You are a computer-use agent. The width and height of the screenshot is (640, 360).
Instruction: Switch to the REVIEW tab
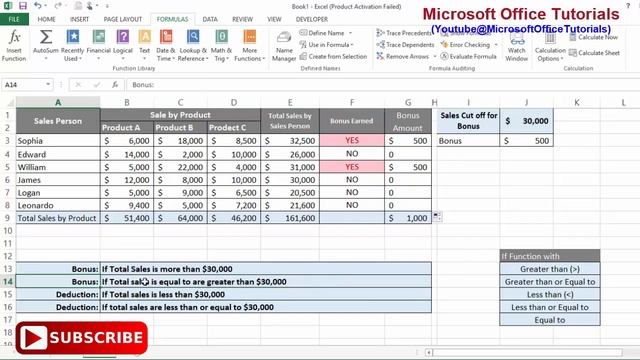(x=242, y=19)
